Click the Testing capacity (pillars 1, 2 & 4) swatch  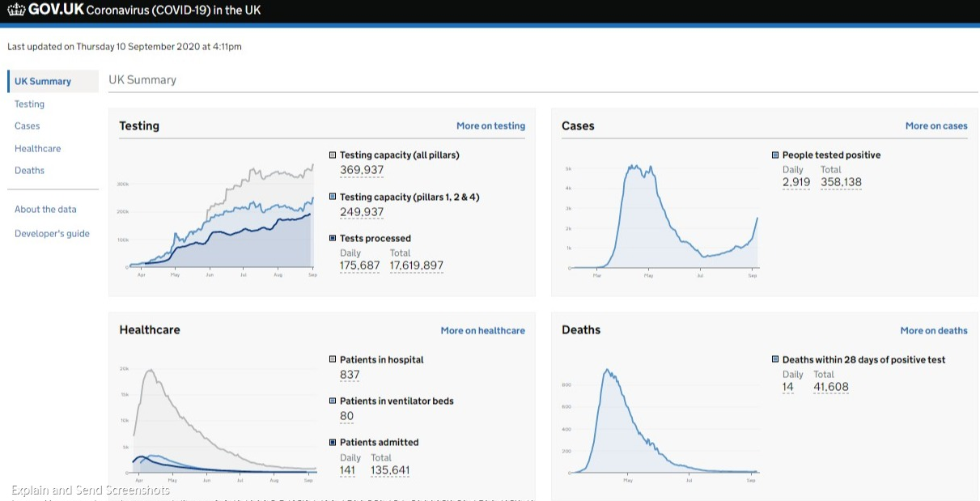pos(333,197)
